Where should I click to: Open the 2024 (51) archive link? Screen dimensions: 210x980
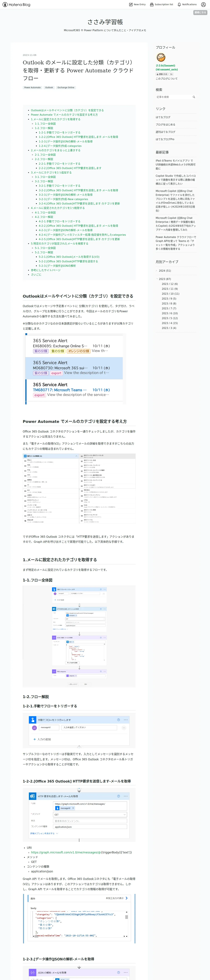tap(165, 270)
